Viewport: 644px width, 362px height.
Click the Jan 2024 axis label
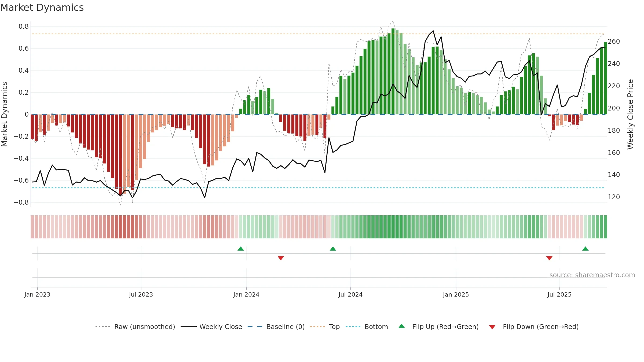pos(246,294)
